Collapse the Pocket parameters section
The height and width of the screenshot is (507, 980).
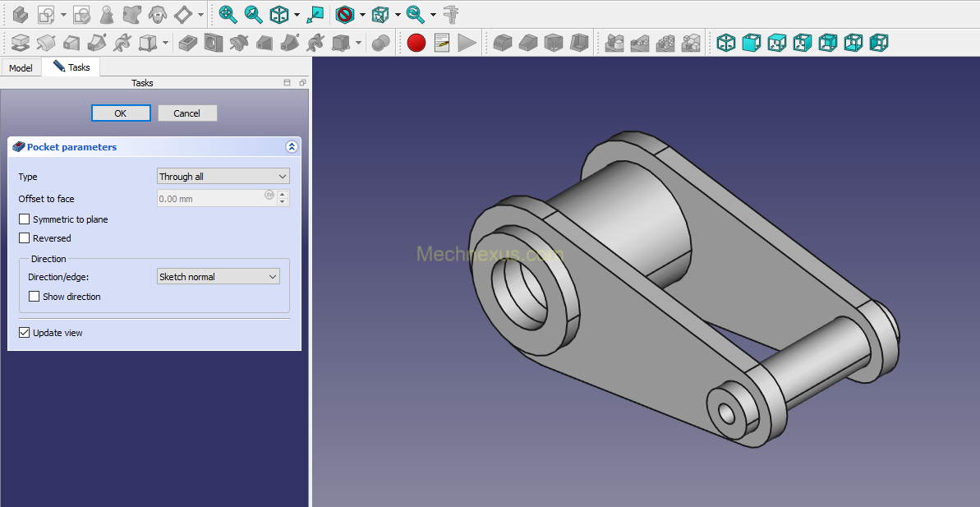291,147
